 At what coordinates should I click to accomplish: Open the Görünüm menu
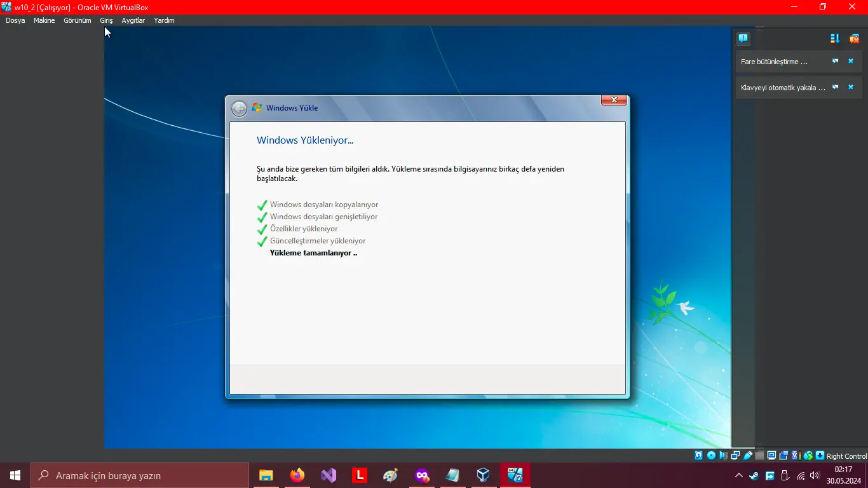pos(78,20)
